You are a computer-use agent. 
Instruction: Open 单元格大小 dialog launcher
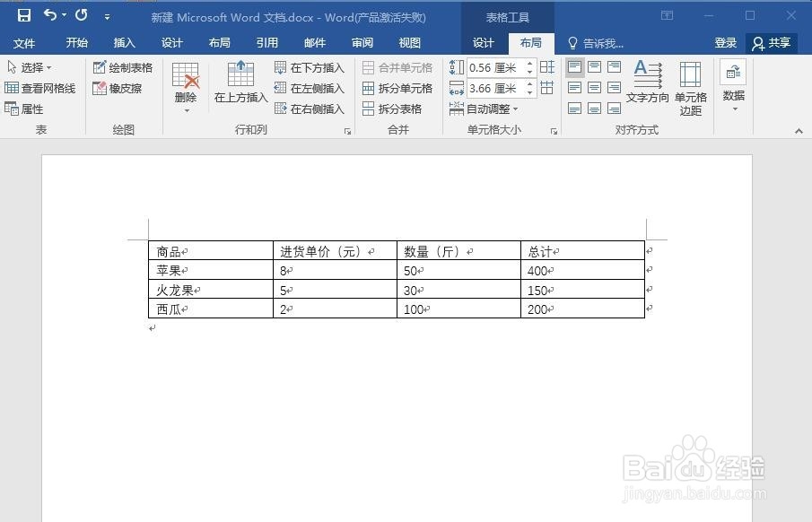[554, 132]
